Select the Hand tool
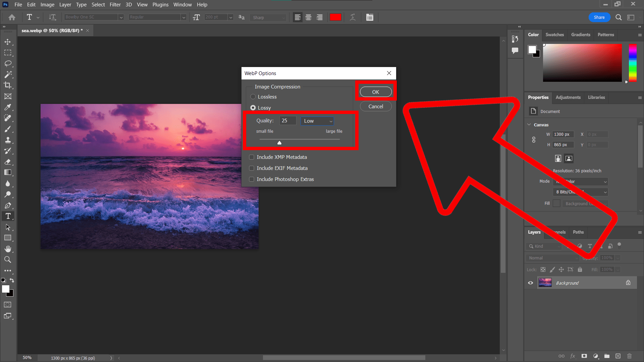This screenshot has width=644, height=362. [8, 249]
